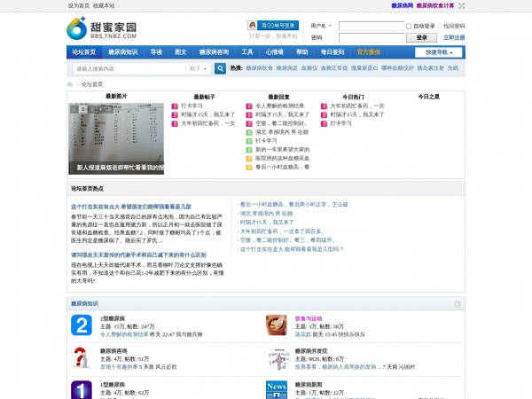Click the 登录 button
Screen dimensions: 532x399
[422, 37]
